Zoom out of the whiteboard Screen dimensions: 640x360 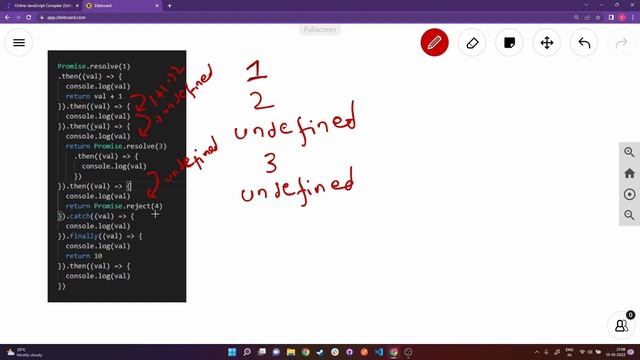click(x=629, y=215)
